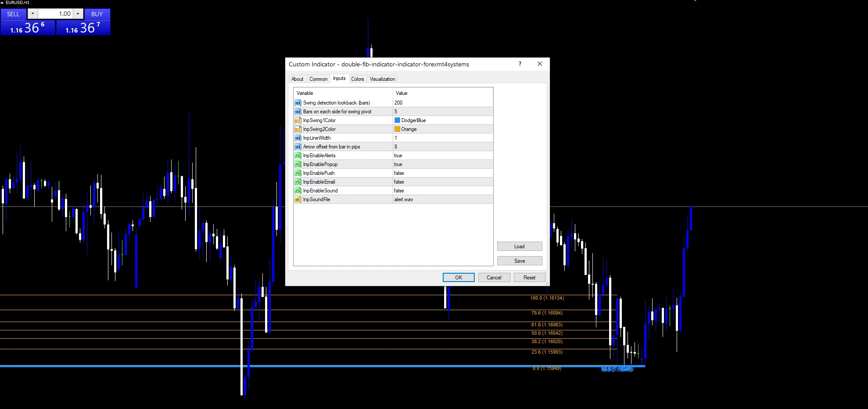The width and height of the screenshot is (868, 409).
Task: Edit InpLineWidth value 1
Action: [x=443, y=138]
